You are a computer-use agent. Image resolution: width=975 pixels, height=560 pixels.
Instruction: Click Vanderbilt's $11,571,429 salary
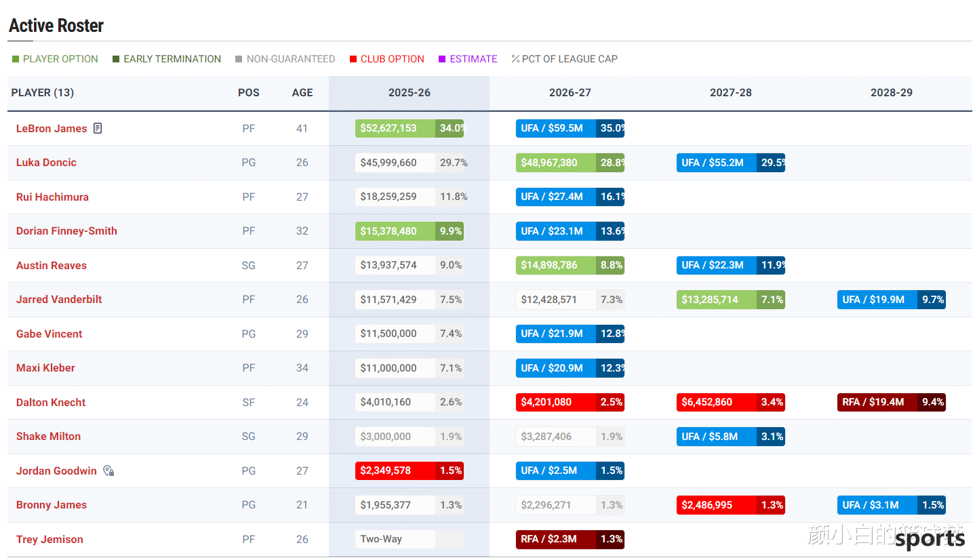(x=410, y=300)
